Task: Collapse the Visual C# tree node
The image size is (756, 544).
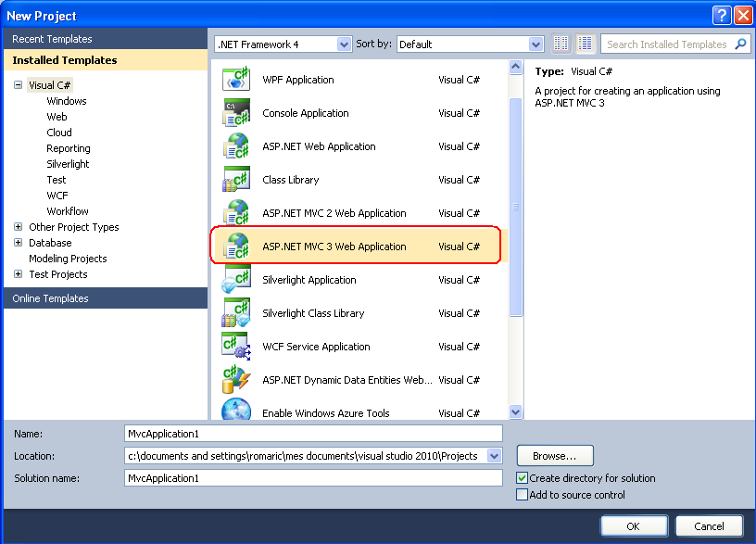Action: (x=19, y=85)
